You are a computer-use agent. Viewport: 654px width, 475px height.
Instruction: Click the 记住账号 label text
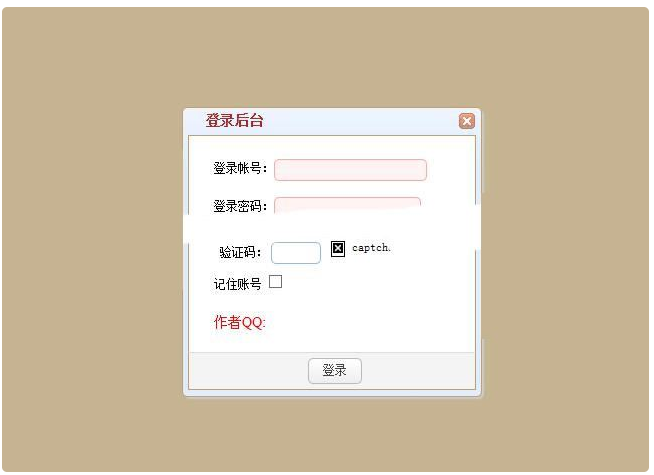[x=237, y=284]
